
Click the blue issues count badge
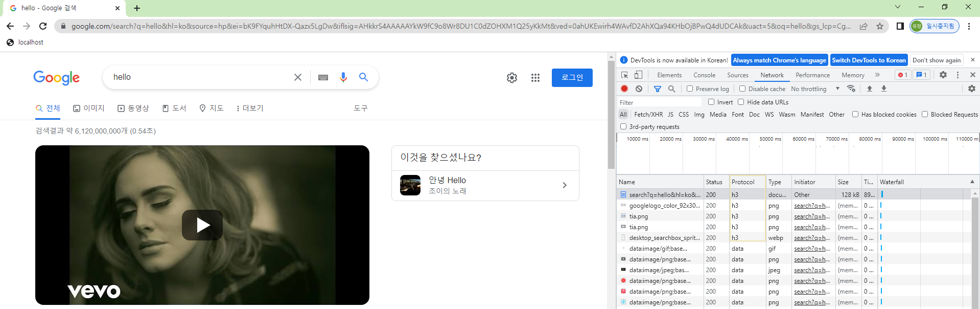point(921,75)
